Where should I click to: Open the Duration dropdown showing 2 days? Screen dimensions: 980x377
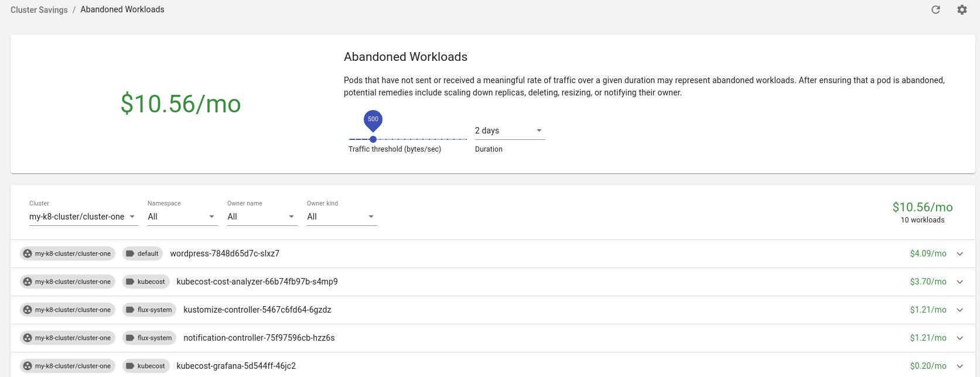coord(509,131)
